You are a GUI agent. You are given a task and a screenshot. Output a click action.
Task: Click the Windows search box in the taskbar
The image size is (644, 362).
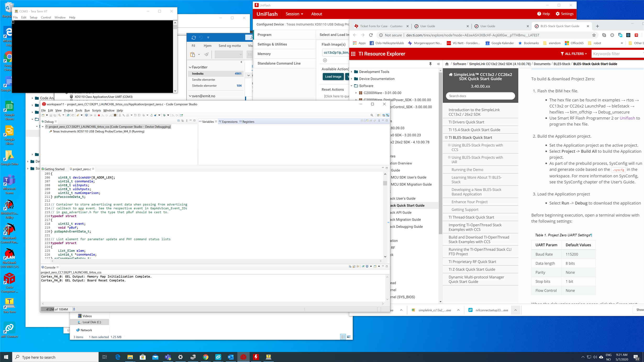coord(55,357)
